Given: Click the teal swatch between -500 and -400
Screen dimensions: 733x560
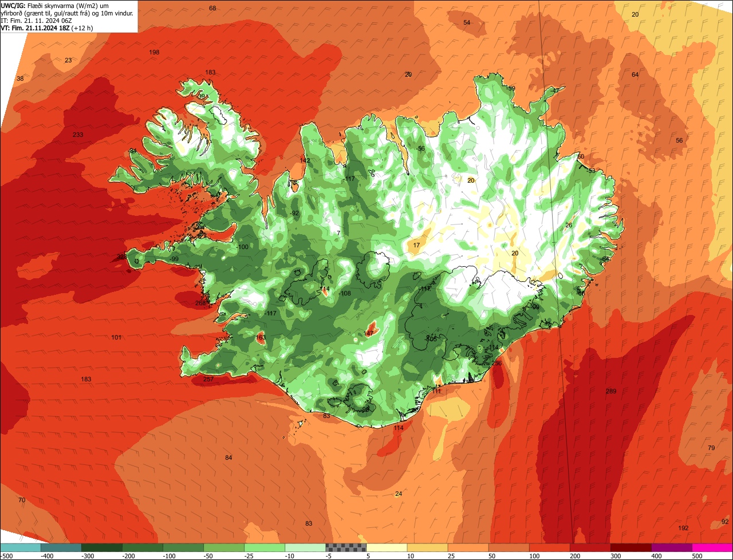Looking at the screenshot, I should [21, 547].
